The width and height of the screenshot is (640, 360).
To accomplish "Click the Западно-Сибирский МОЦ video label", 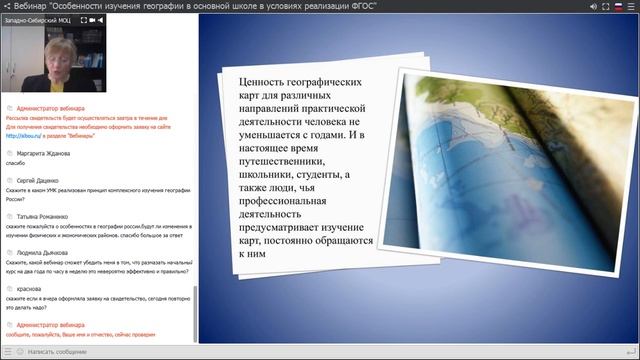I will tap(38, 20).
